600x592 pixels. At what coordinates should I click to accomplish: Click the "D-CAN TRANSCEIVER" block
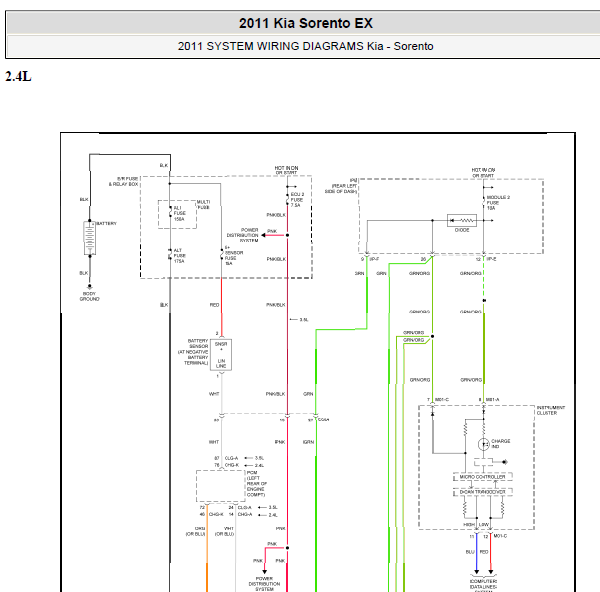pyautogui.click(x=483, y=492)
